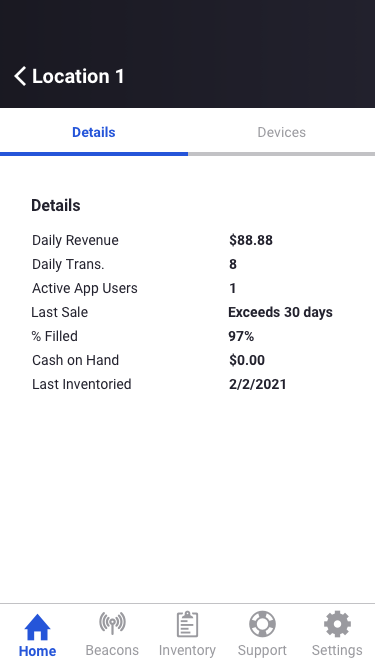Image resolution: width=375 pixels, height=667 pixels.
Task: Tap the % Filled 97% value
Action: (x=241, y=336)
